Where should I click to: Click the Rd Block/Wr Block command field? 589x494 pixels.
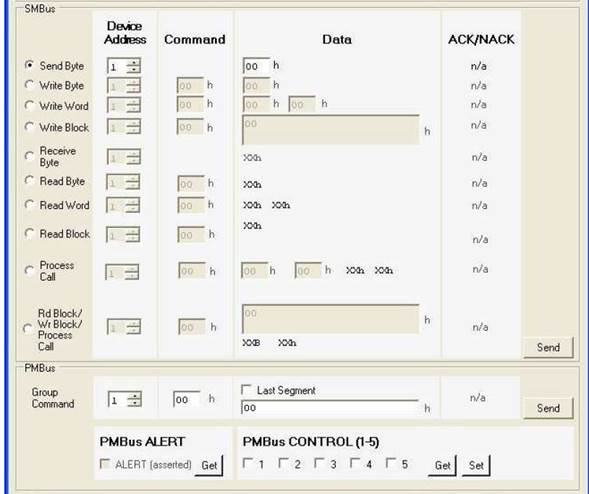click(x=192, y=327)
